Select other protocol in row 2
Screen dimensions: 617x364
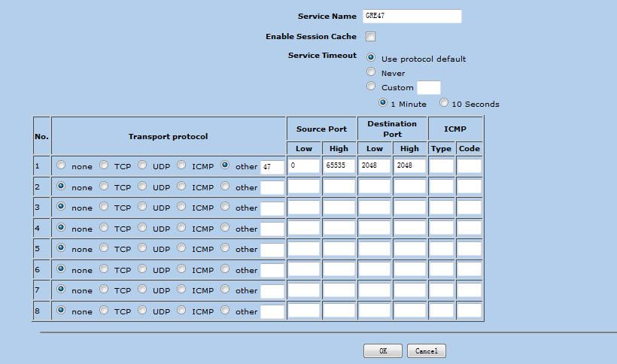[225, 186]
